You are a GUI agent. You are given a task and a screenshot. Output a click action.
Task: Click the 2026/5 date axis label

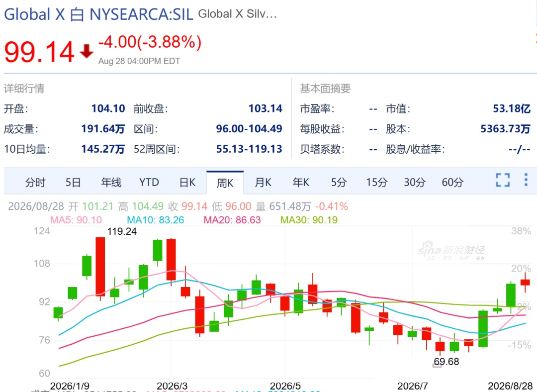point(285,386)
